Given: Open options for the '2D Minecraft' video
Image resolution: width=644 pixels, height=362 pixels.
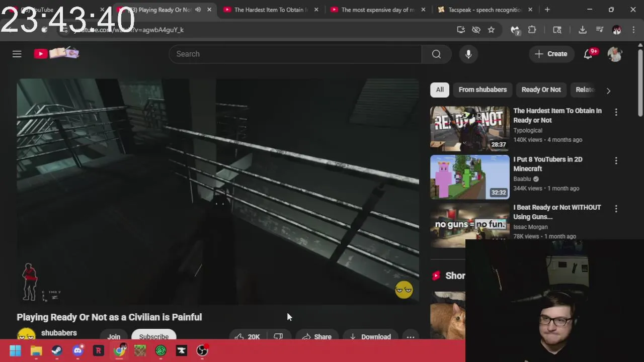Looking at the screenshot, I should point(616,161).
